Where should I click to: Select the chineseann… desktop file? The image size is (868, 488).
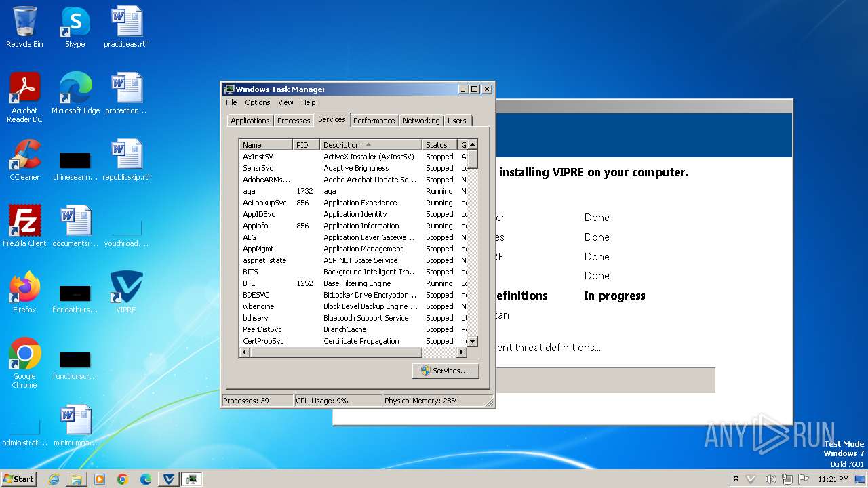click(x=75, y=167)
